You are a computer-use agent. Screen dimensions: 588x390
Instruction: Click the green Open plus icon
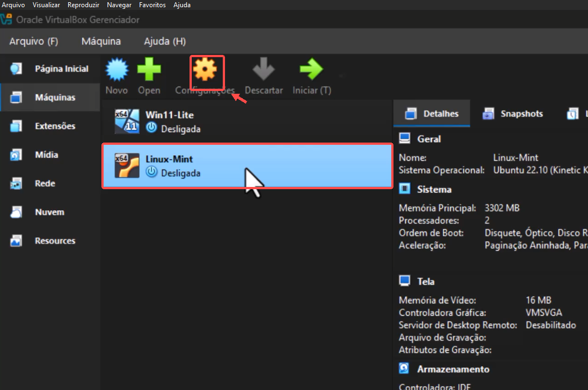pyautogui.click(x=149, y=69)
